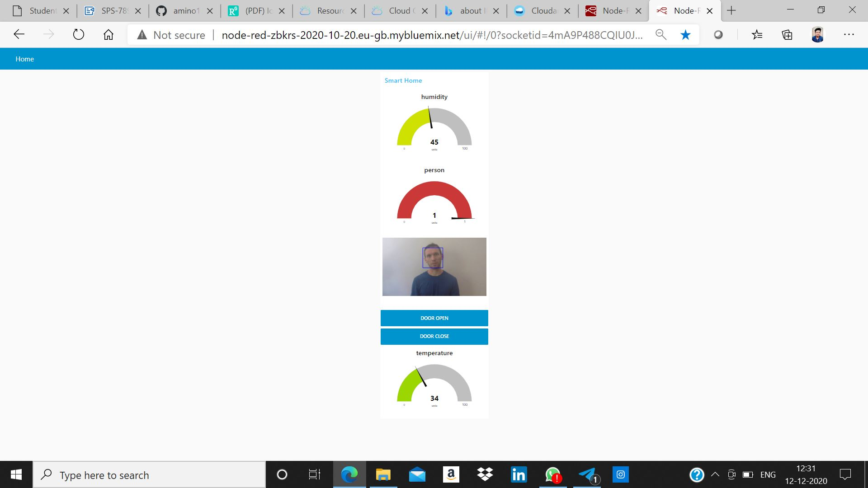
Task: Click the humidity gauge
Action: [434, 129]
